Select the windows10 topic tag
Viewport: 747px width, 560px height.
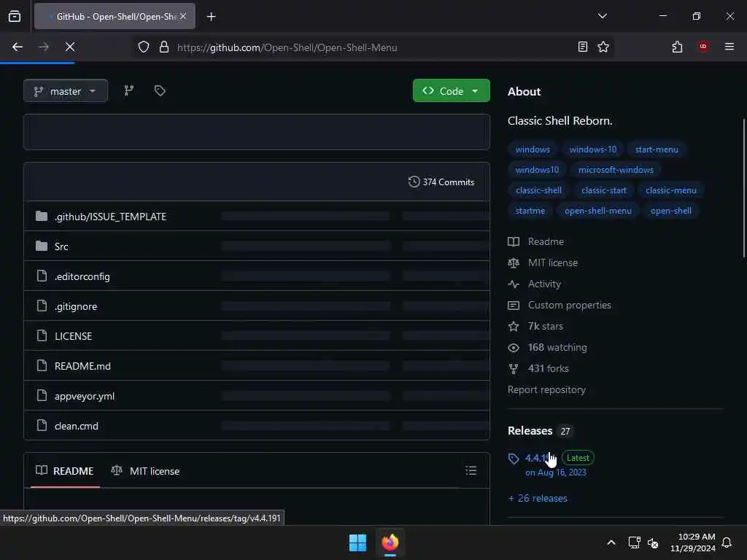[x=537, y=170]
